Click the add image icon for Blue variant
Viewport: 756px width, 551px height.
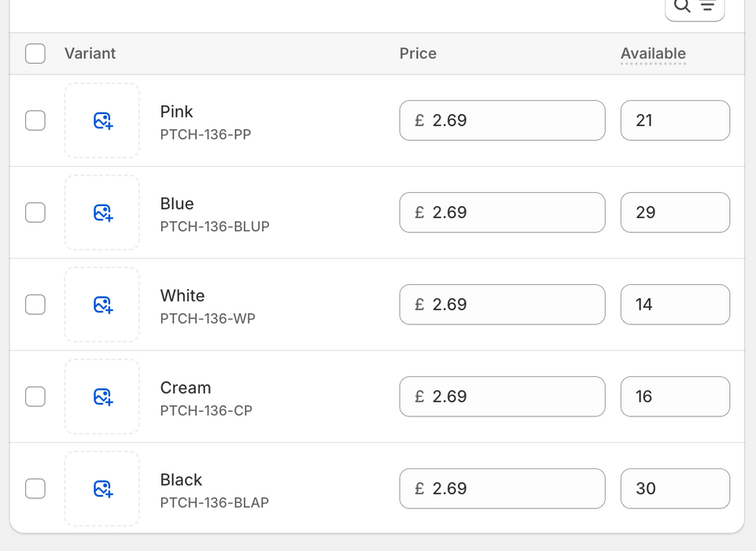tap(102, 213)
